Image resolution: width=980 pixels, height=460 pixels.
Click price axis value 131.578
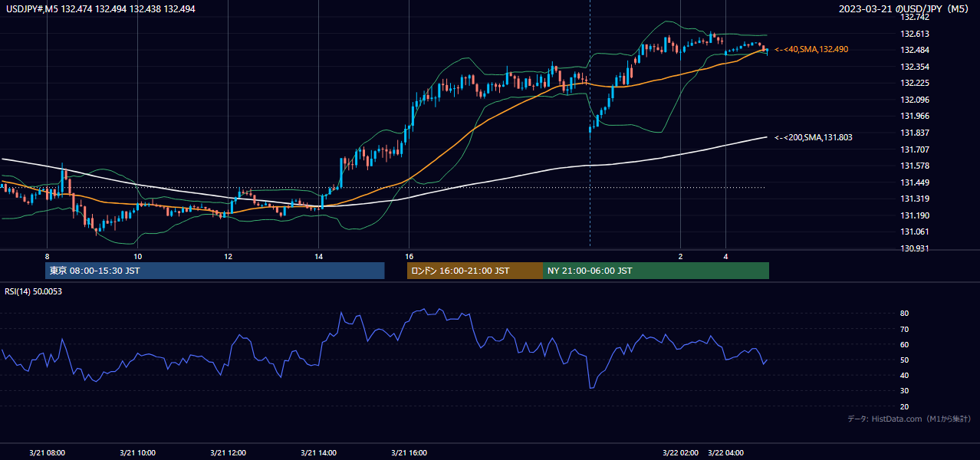tap(914, 166)
